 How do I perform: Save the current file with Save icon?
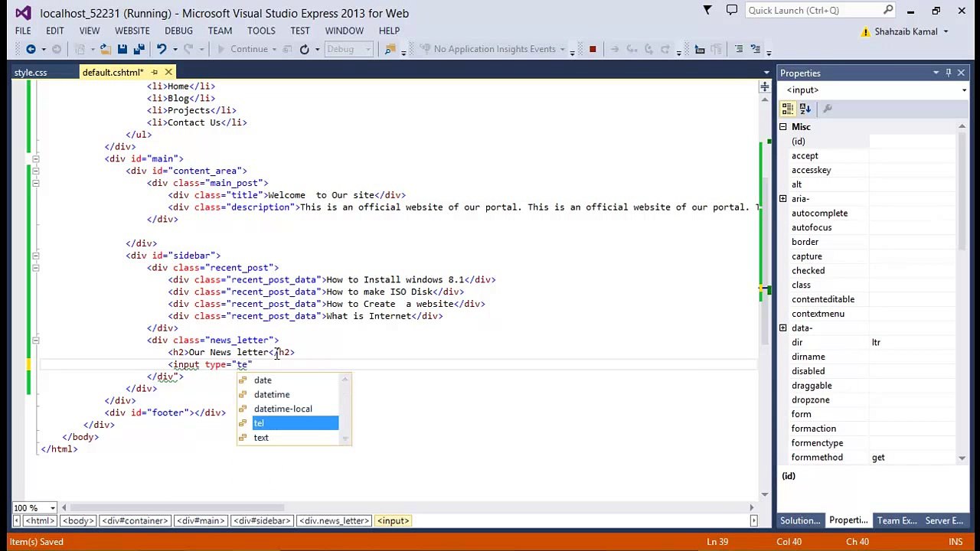click(122, 49)
